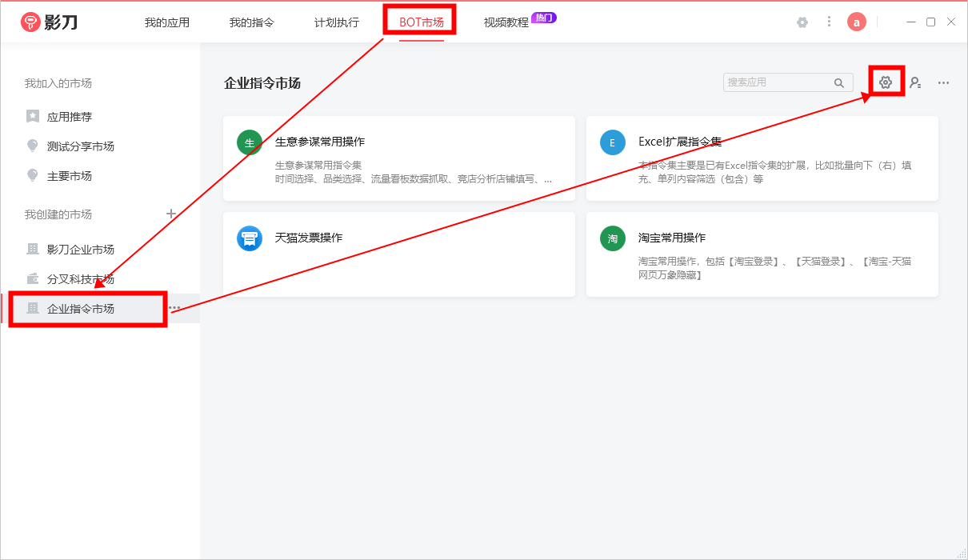Open 计划执行 tab

coord(337,22)
